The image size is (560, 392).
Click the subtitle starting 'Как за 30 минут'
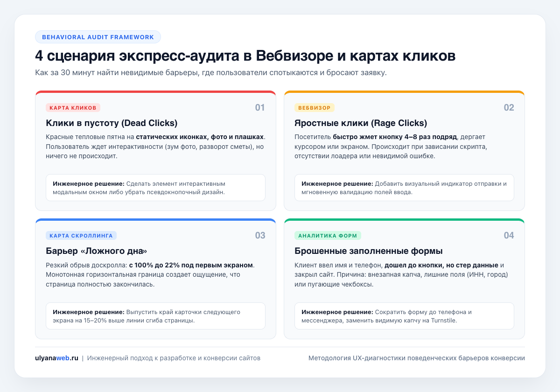211,73
